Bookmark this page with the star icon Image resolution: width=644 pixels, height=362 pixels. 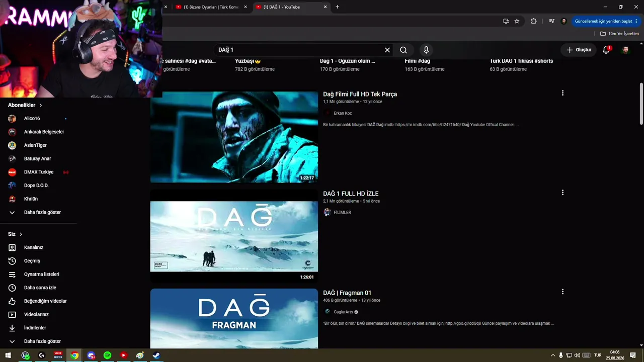pos(517,21)
